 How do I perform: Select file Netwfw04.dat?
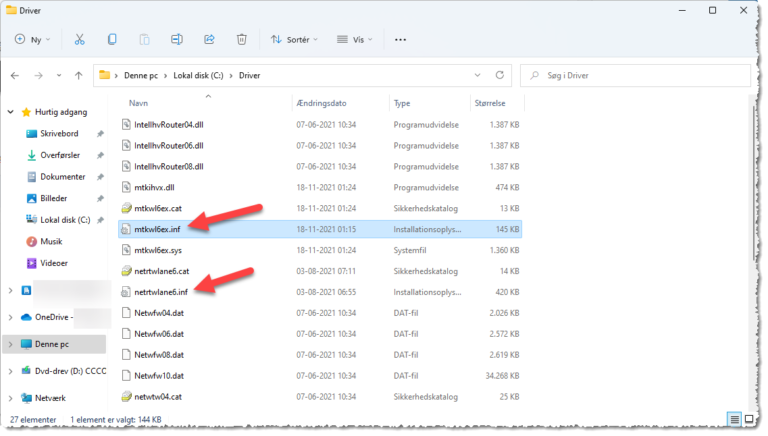[x=159, y=313]
